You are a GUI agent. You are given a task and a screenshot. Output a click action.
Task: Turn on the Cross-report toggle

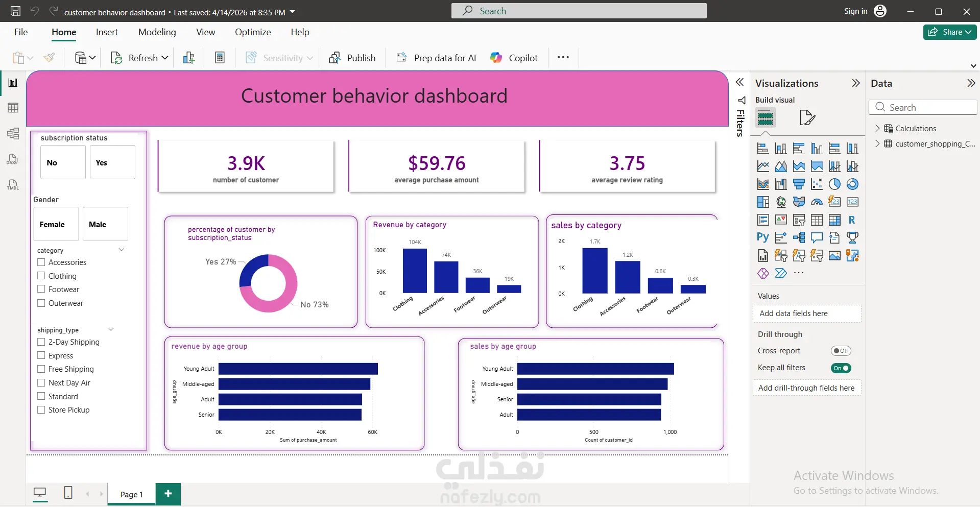(841, 351)
